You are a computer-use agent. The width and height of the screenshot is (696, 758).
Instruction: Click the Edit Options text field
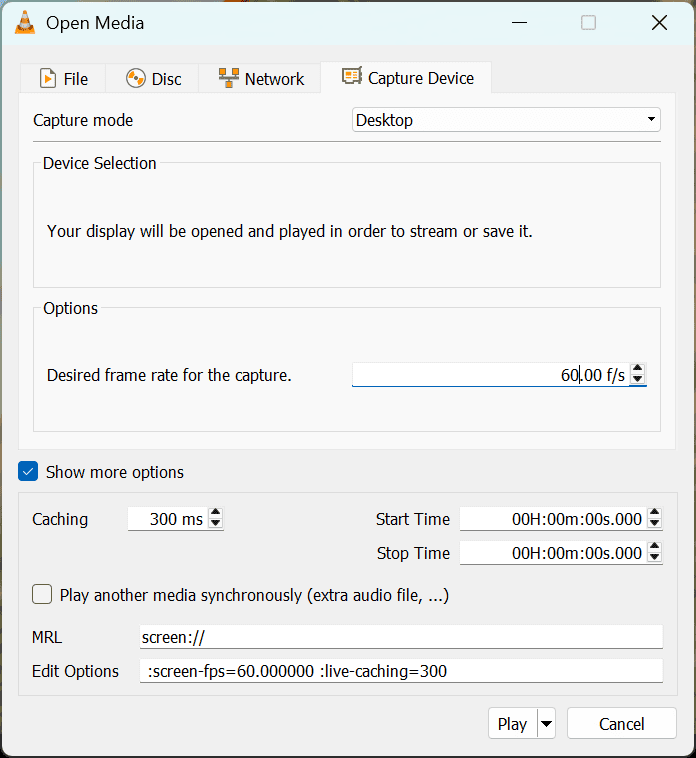pos(400,671)
